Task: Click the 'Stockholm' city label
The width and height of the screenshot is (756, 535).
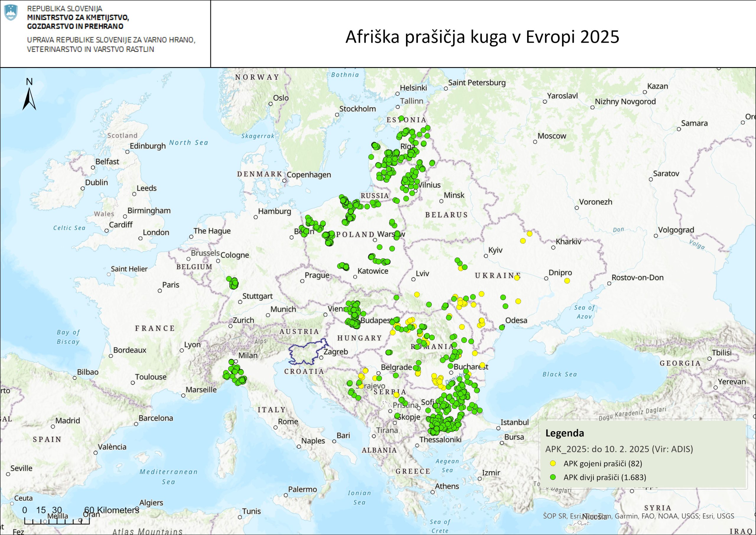Action: (x=358, y=109)
